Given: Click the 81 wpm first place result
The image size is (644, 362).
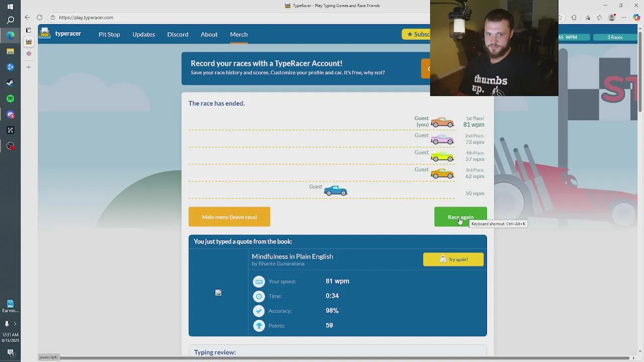Looking at the screenshot, I should (474, 125).
